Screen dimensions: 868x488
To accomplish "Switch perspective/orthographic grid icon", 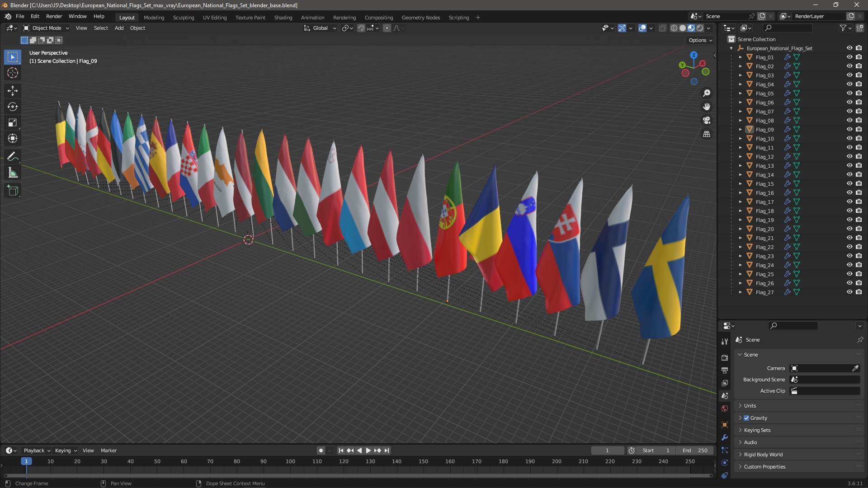I will click(707, 134).
